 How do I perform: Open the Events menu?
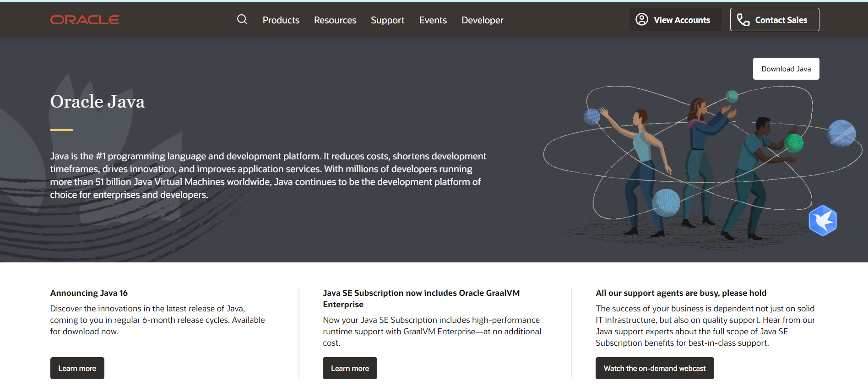[x=433, y=20]
